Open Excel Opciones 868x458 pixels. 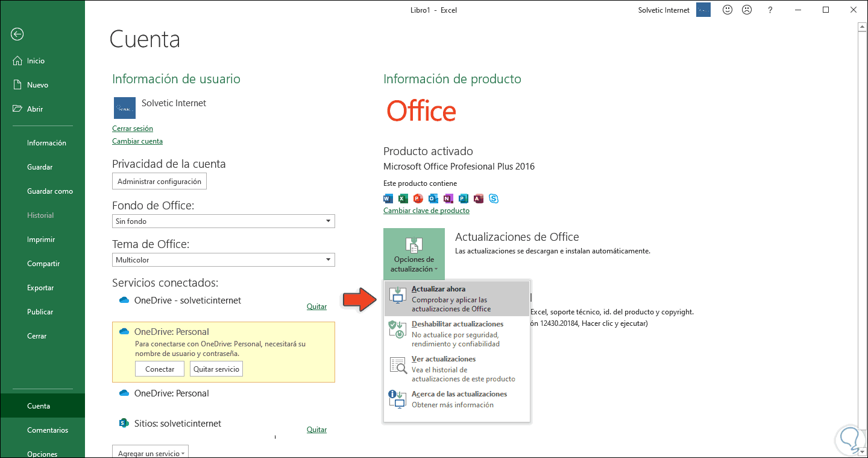(42, 454)
